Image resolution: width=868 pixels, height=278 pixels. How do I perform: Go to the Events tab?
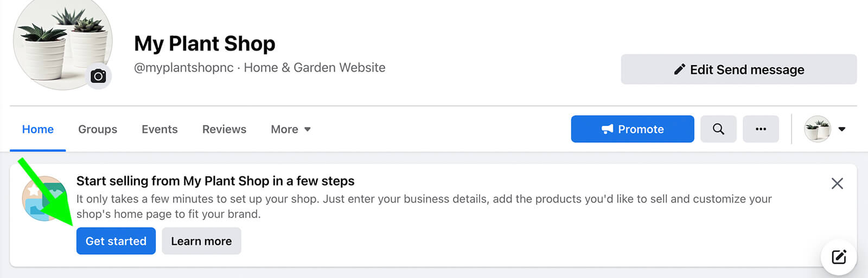coord(159,129)
